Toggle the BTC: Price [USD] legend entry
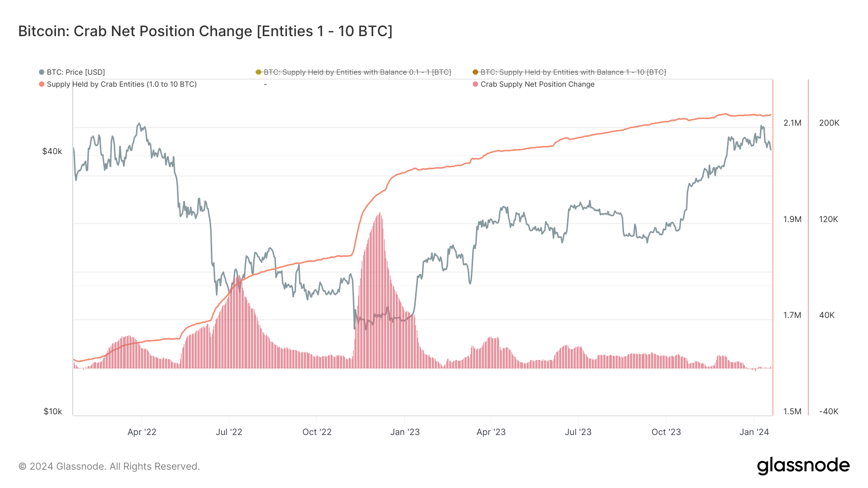 pyautogui.click(x=72, y=72)
